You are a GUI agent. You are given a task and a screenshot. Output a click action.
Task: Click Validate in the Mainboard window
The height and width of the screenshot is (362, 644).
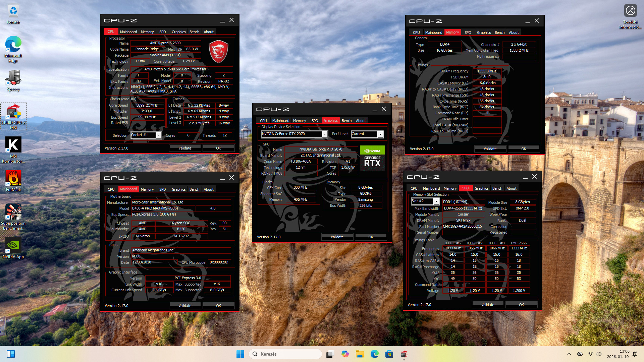click(185, 306)
